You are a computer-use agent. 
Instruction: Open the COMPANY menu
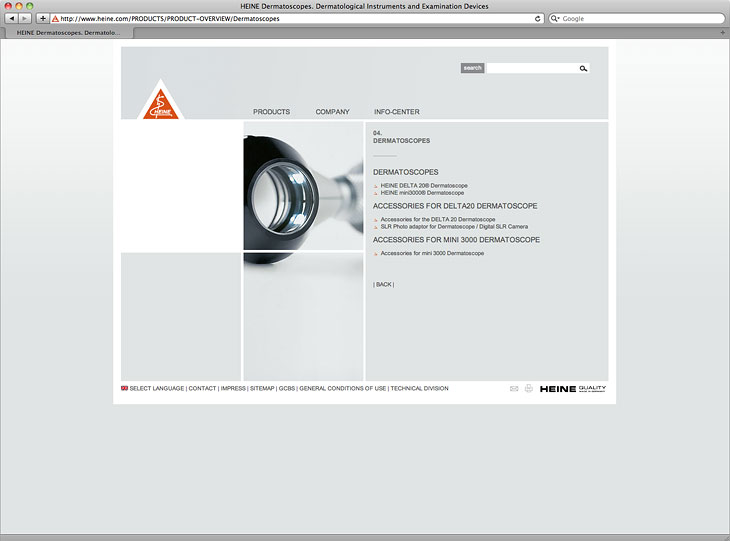332,112
